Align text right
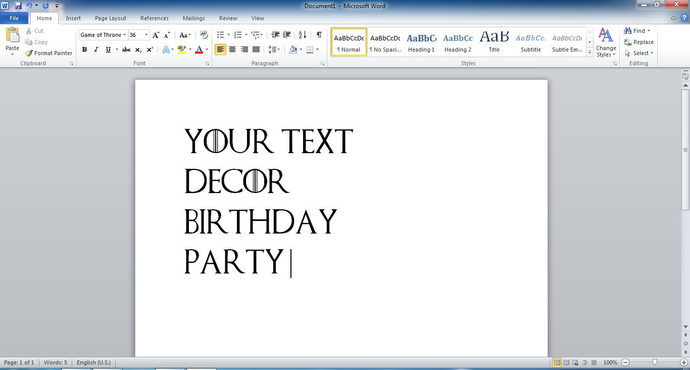The height and width of the screenshot is (370, 690). [x=244, y=50]
